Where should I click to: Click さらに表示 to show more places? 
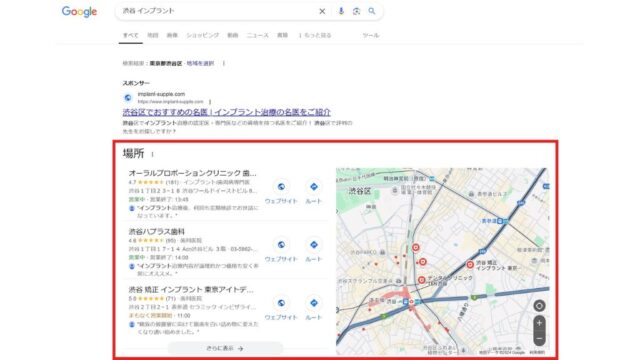pyautogui.click(x=225, y=349)
